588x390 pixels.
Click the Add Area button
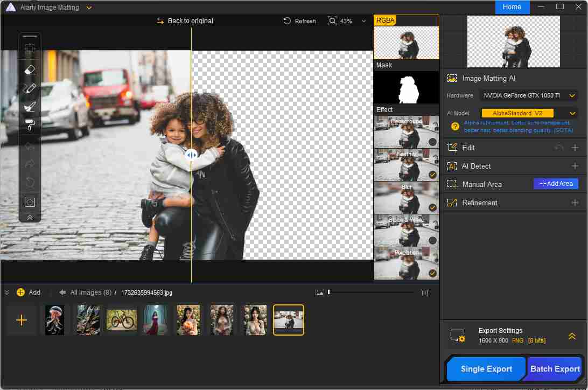(x=556, y=184)
